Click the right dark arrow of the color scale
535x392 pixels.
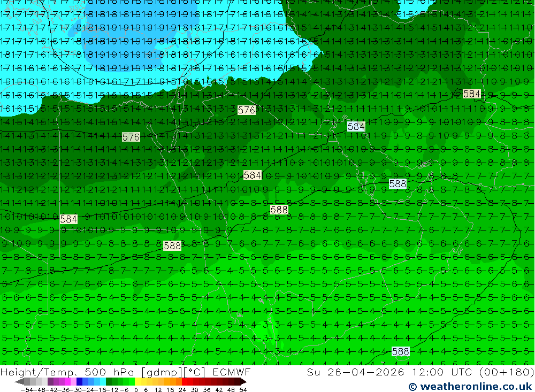tap(243, 382)
